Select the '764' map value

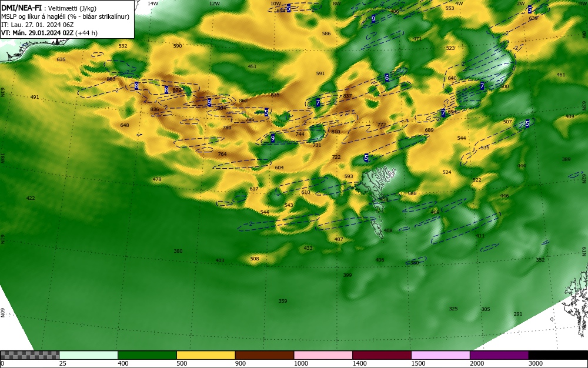point(222,153)
